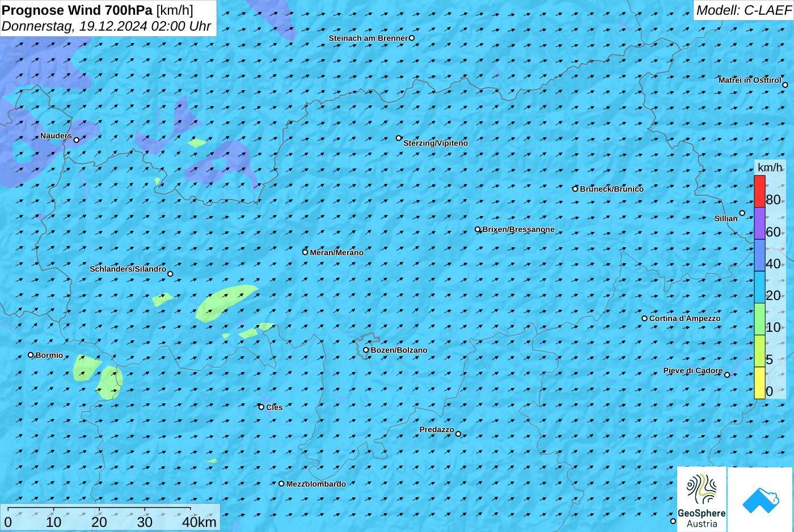Click the 'km/h' legend heading
The height and width of the screenshot is (532, 794).
[770, 167]
